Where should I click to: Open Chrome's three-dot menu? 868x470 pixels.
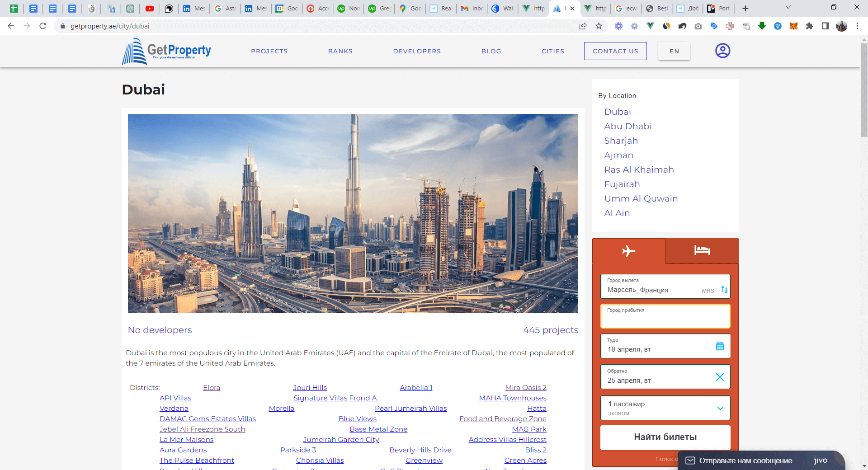coord(857,26)
